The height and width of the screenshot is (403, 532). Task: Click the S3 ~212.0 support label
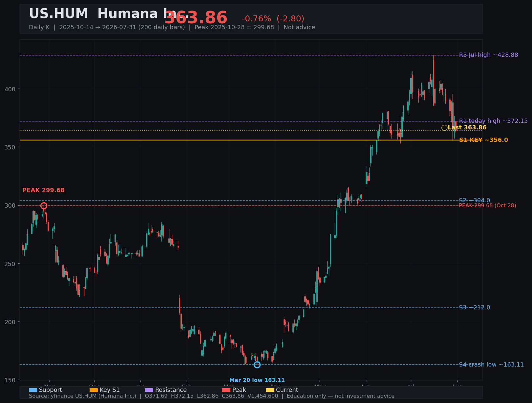click(x=475, y=307)
